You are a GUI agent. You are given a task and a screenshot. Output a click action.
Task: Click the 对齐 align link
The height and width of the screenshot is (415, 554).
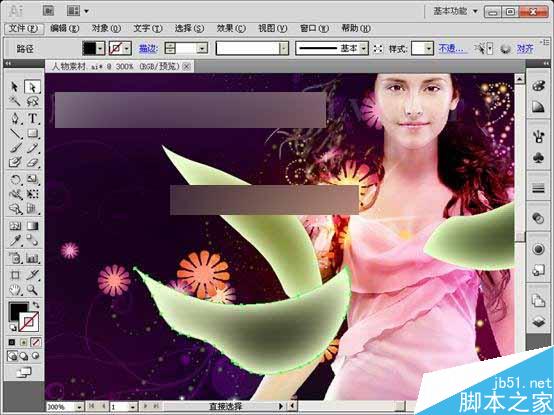[x=525, y=48]
